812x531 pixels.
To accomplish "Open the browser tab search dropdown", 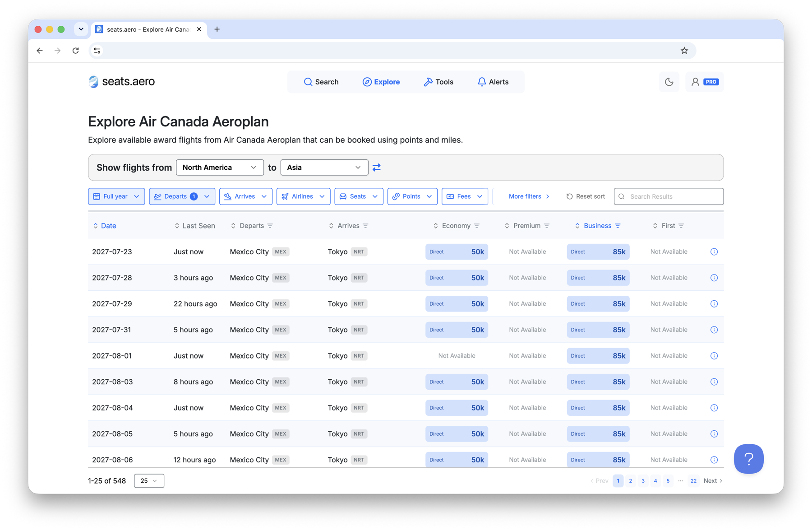I will (x=81, y=29).
